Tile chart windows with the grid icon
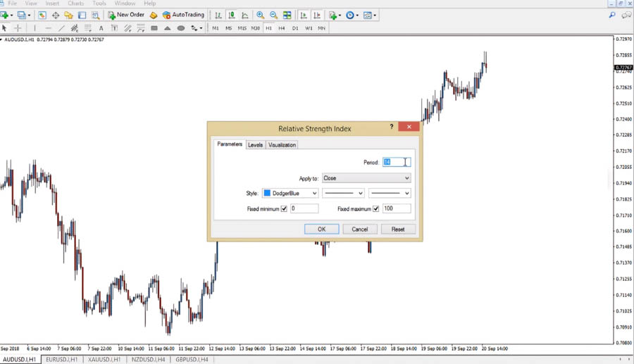Screen dimensions: 634x364 click(287, 15)
